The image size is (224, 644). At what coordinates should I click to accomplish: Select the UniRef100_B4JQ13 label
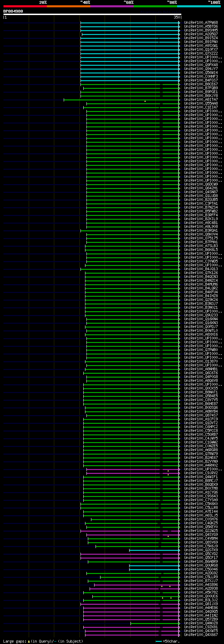coord(201,269)
